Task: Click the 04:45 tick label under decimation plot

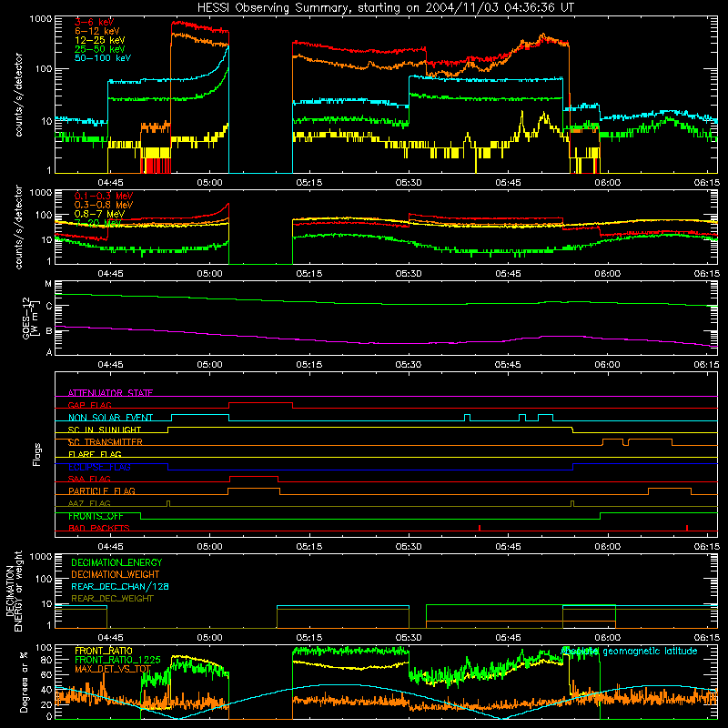Action: coord(110,638)
